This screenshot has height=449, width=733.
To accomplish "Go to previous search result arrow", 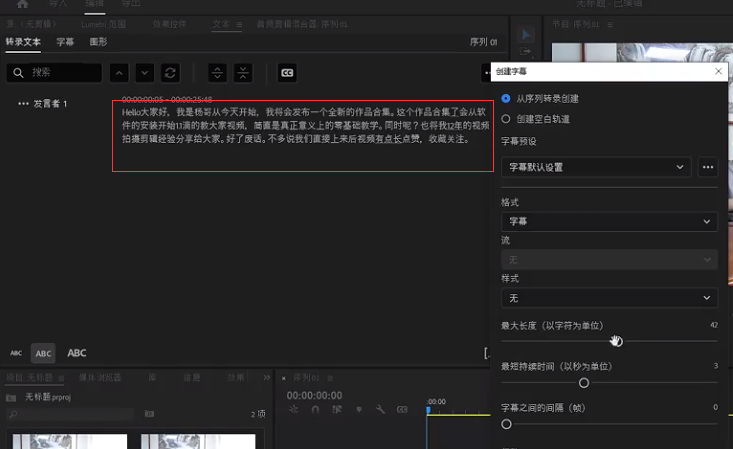I will point(119,73).
